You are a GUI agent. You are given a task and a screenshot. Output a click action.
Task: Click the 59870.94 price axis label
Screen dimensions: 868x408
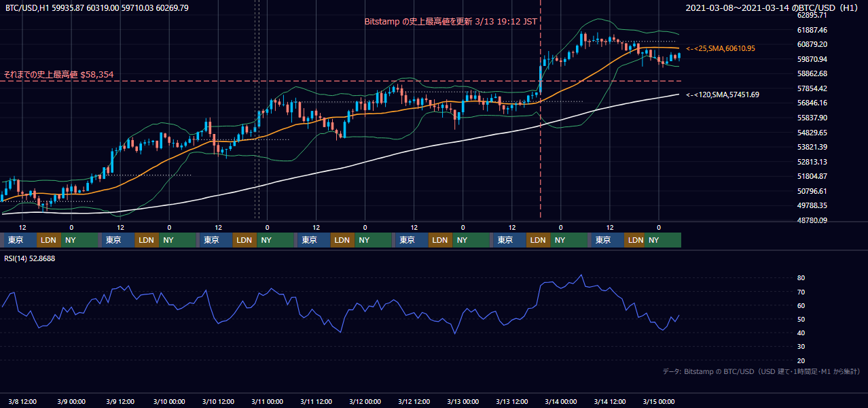tap(812, 59)
